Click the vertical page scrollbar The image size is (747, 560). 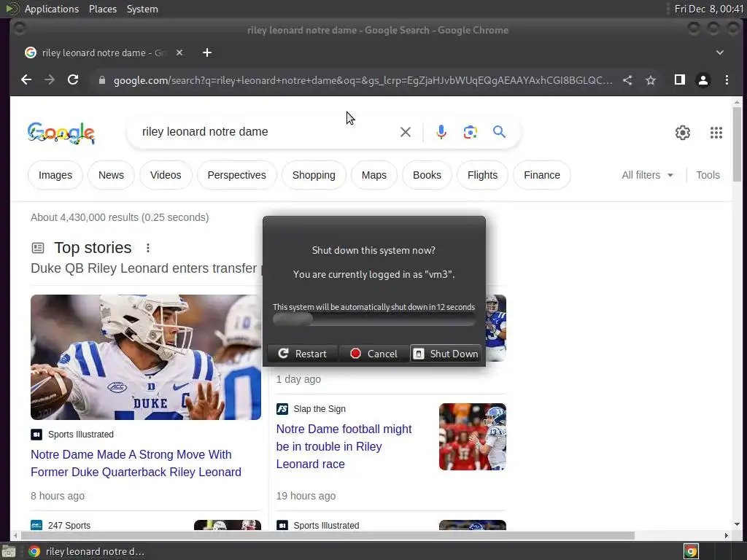[737, 144]
